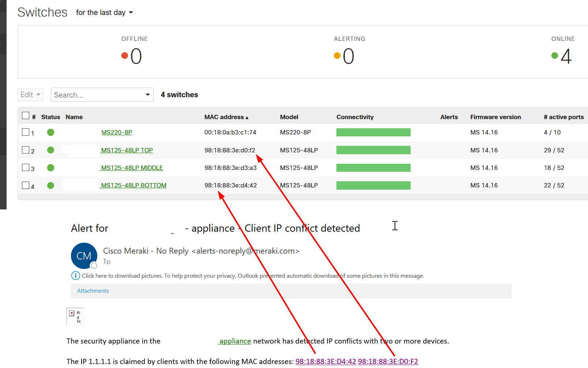588x368 pixels.
Task: Check the select-all checkbox in the table header
Action: point(26,115)
